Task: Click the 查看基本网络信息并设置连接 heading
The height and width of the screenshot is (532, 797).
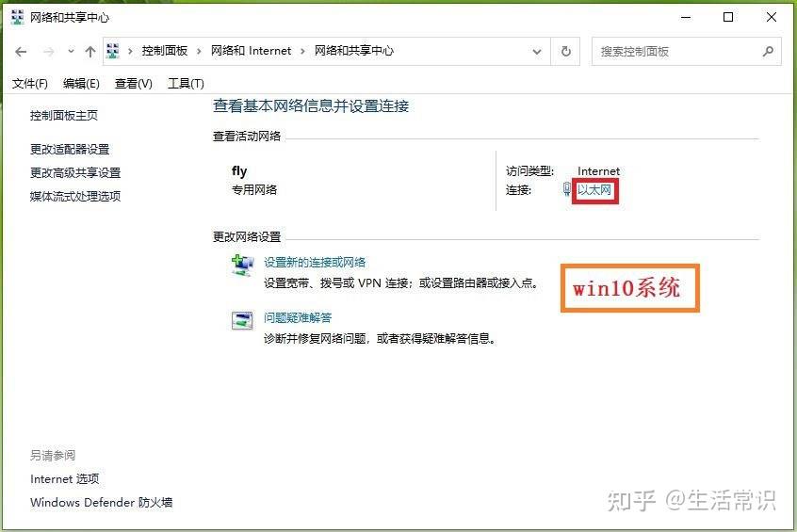Action: [311, 106]
